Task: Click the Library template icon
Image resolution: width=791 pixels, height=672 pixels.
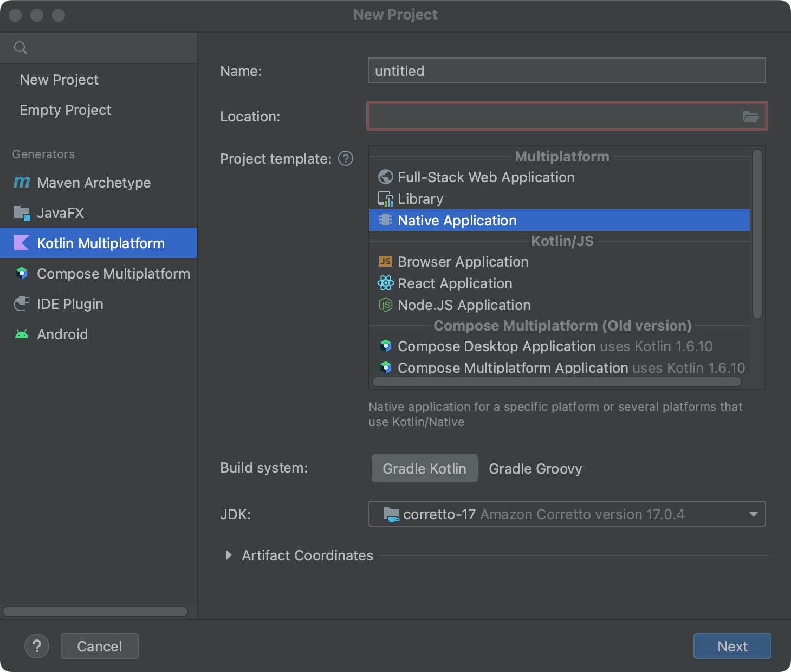Action: click(386, 199)
